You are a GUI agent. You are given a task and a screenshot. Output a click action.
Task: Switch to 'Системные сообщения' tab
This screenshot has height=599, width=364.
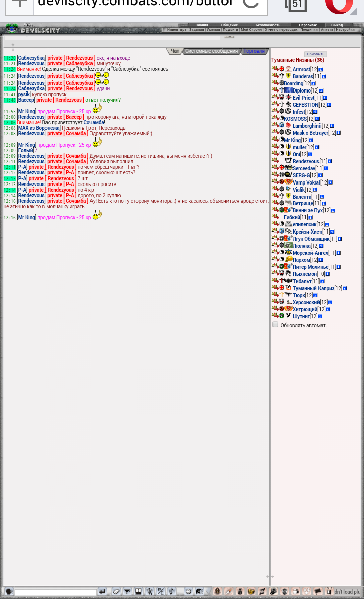211,51
